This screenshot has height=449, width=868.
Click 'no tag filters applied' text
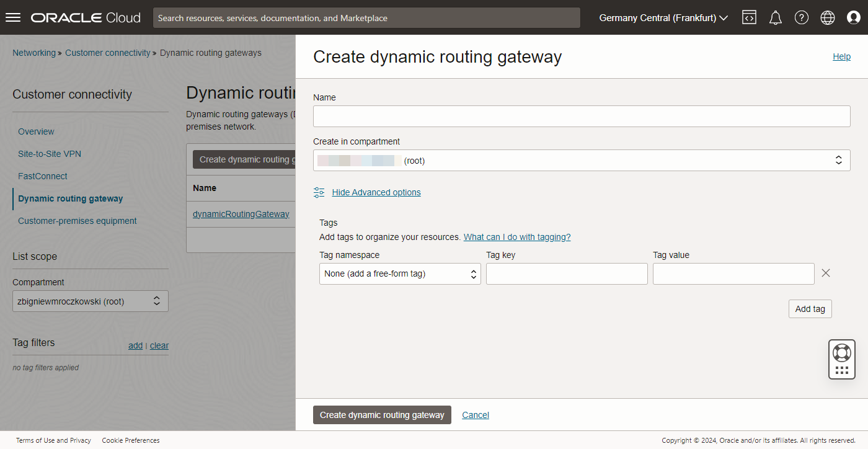(x=46, y=368)
